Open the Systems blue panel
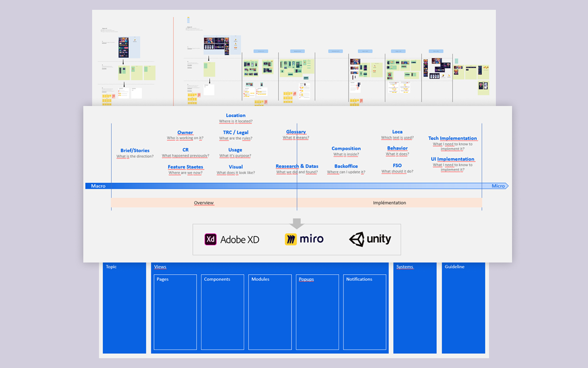Screen dimensions: 588x368 pyautogui.click(x=415, y=308)
